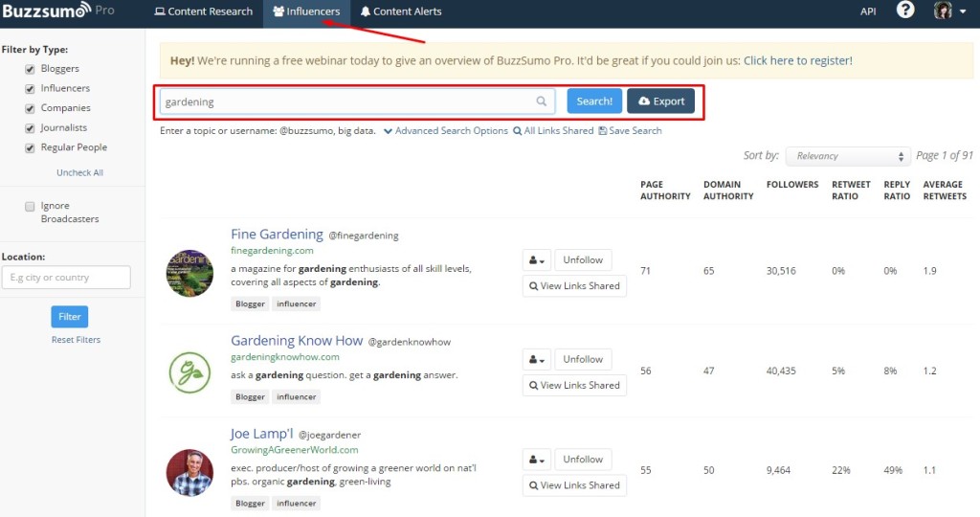The height and width of the screenshot is (517, 980).
Task: Unfollow Gardening Know How
Action: pos(583,359)
